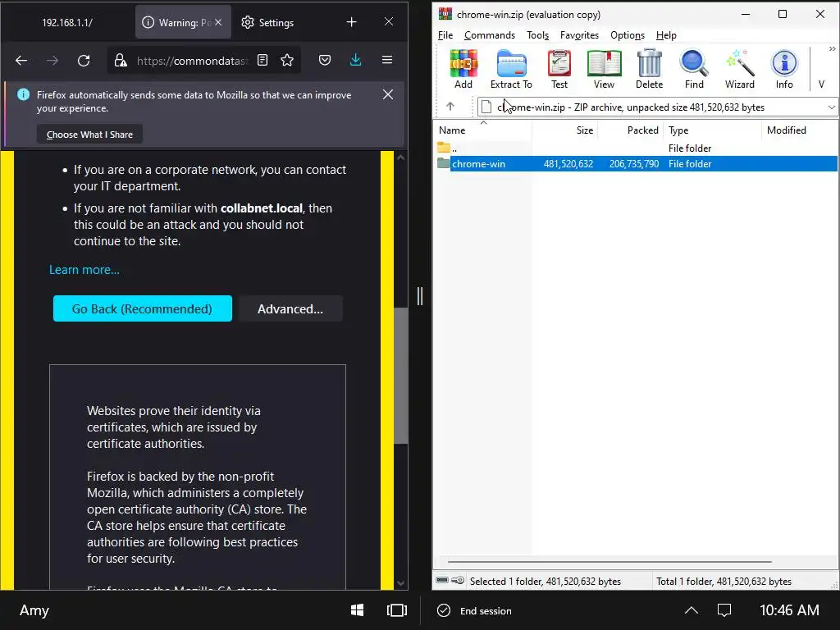The width and height of the screenshot is (840, 630).
Task: Go back in Firefox
Action: click(x=21, y=61)
